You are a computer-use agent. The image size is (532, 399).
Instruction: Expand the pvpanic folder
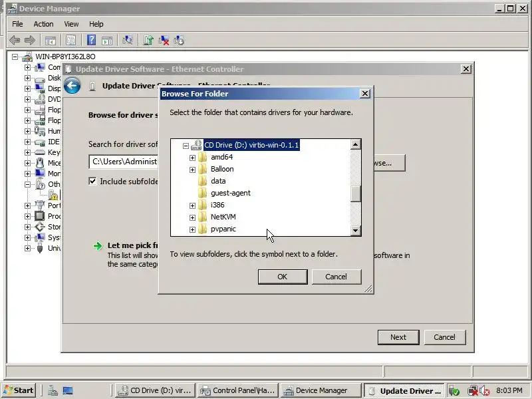pyautogui.click(x=192, y=229)
